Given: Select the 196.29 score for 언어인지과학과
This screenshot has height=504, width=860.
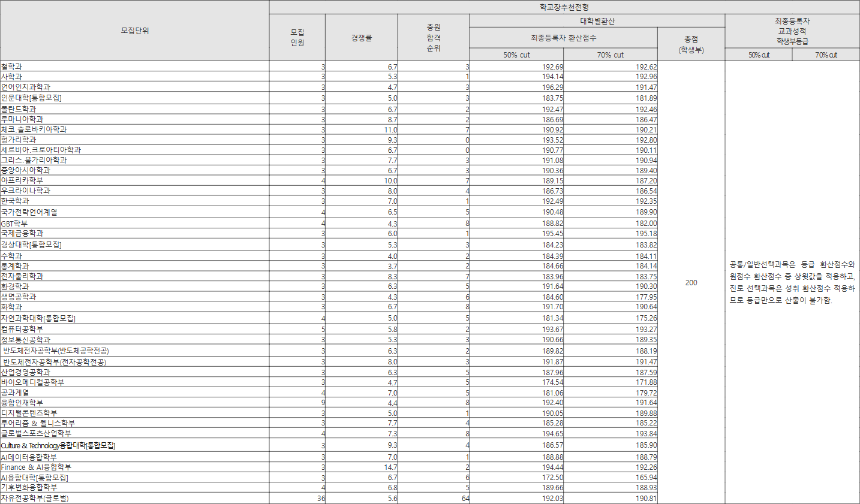Looking at the screenshot, I should [552, 87].
